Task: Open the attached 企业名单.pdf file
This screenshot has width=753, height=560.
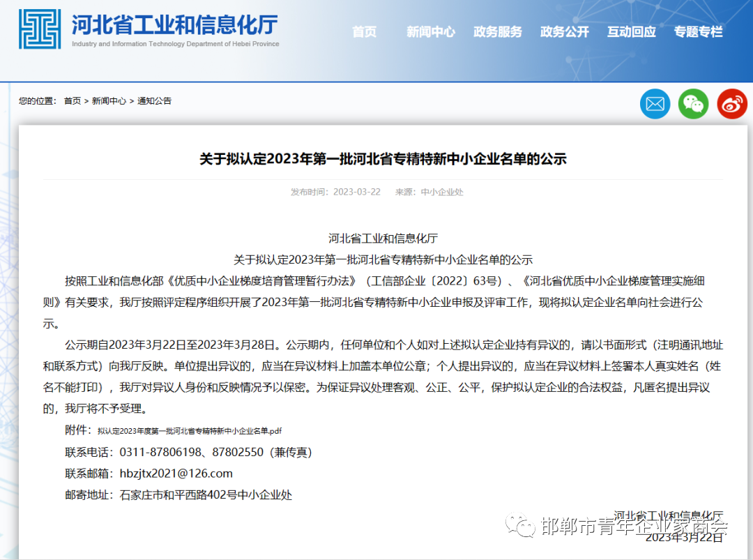Action: pos(190,431)
